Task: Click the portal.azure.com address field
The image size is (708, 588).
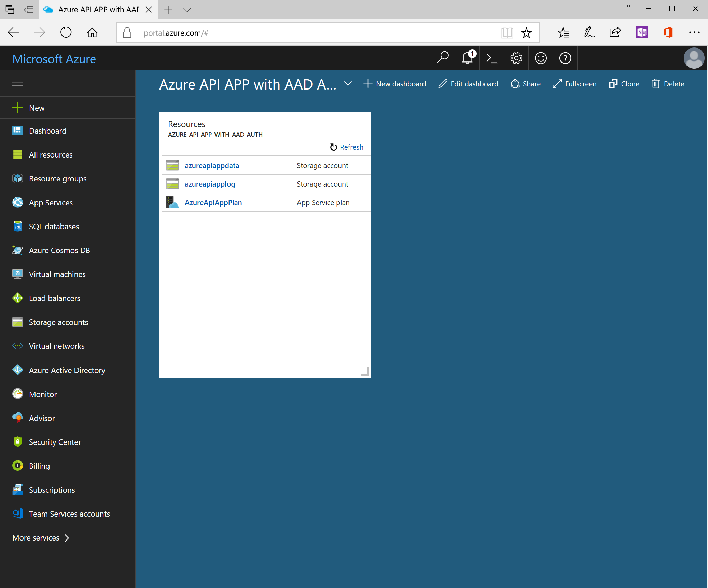Action: point(307,33)
